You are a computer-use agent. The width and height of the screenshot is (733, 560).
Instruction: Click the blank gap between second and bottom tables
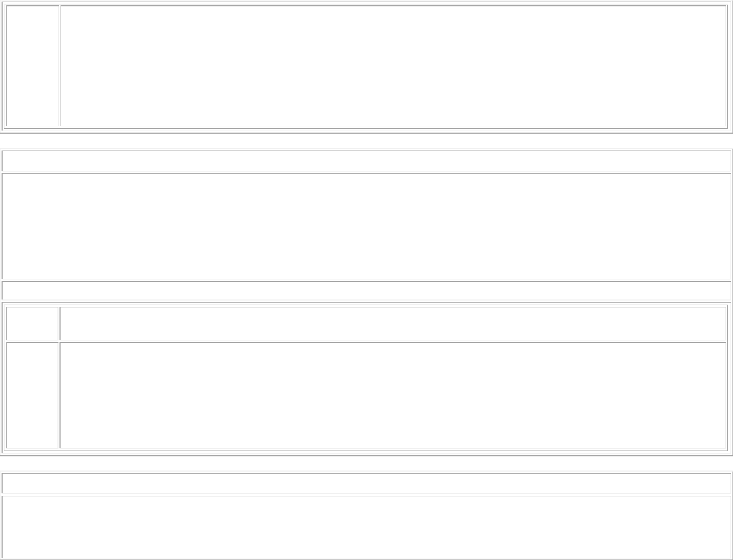tap(366, 463)
